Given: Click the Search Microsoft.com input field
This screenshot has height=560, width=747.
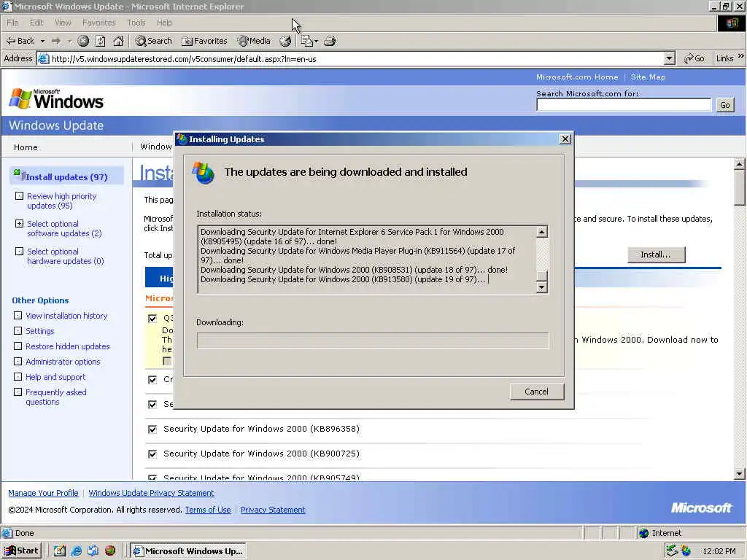Looking at the screenshot, I should coord(624,105).
